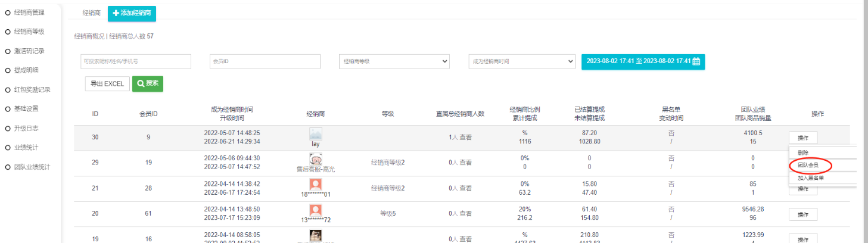
Task: Click the avatar of 售后客服-高光
Action: (316, 159)
